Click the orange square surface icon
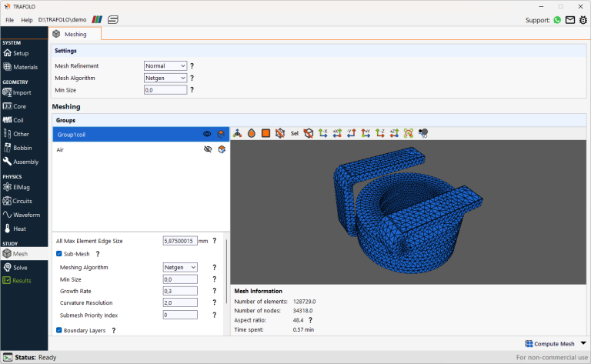 265,133
